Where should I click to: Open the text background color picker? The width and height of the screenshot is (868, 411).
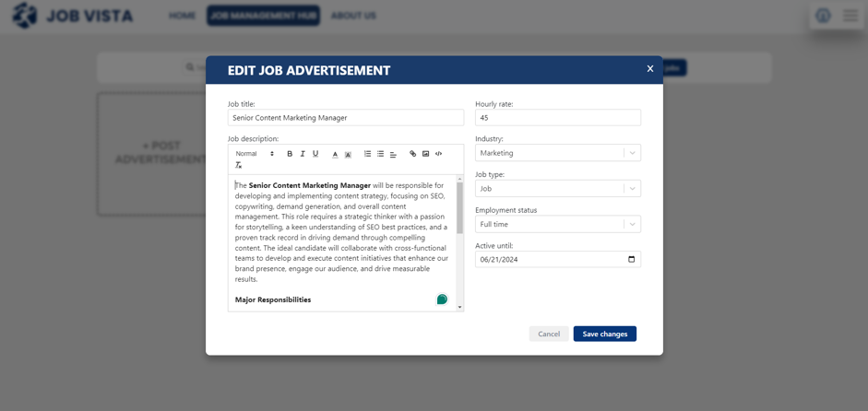[x=348, y=154]
